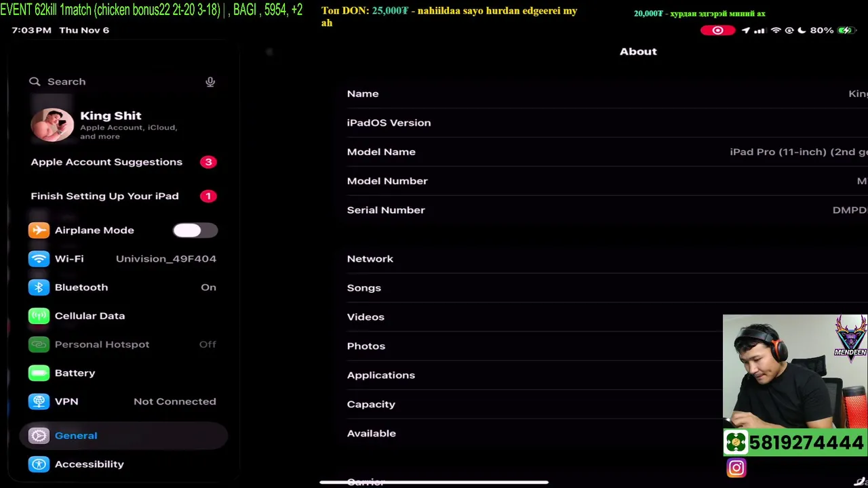
Task: Tap the webcam overlay of the streamer
Action: click(x=795, y=371)
